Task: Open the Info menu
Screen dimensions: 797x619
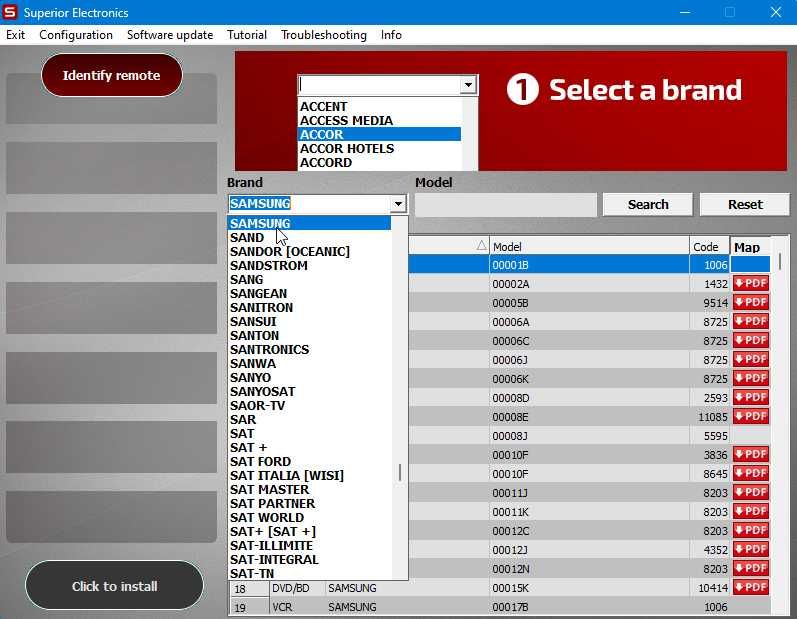Action: (x=391, y=35)
